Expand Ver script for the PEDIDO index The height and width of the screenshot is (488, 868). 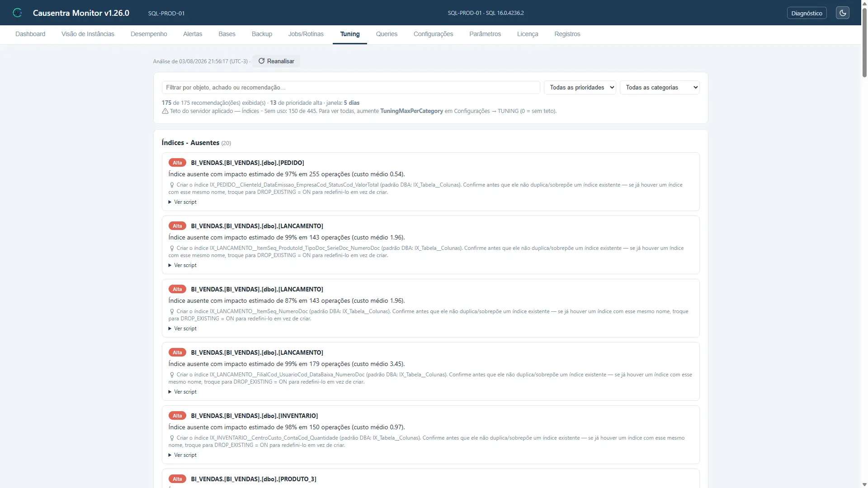(x=183, y=202)
